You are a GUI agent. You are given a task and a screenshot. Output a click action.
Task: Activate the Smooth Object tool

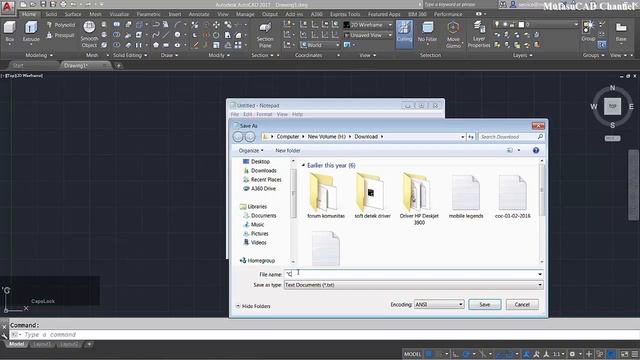(x=89, y=35)
